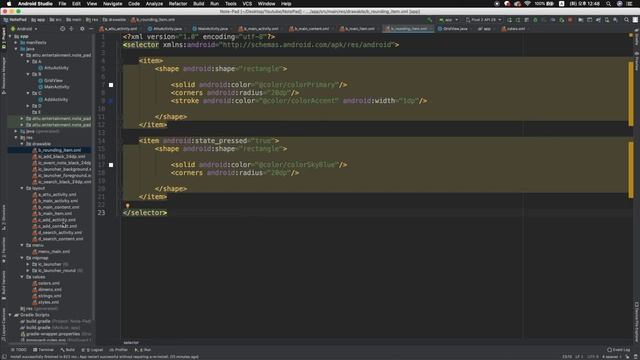
Task: Click the drawable breadcrumb in navigation bar
Action: coord(115,20)
